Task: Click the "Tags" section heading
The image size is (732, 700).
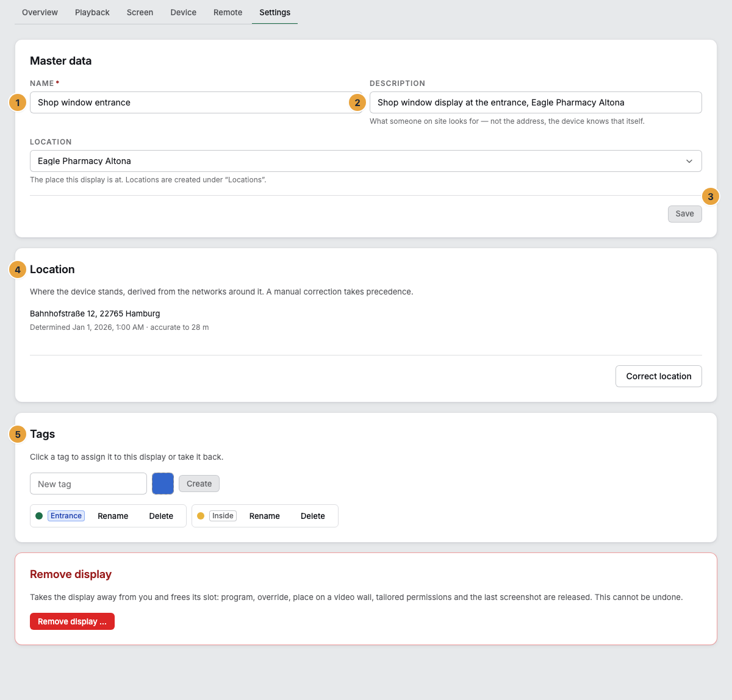Action: pos(43,434)
